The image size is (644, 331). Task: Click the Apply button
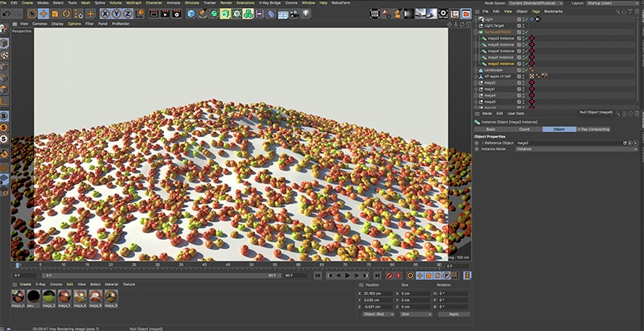(453, 314)
